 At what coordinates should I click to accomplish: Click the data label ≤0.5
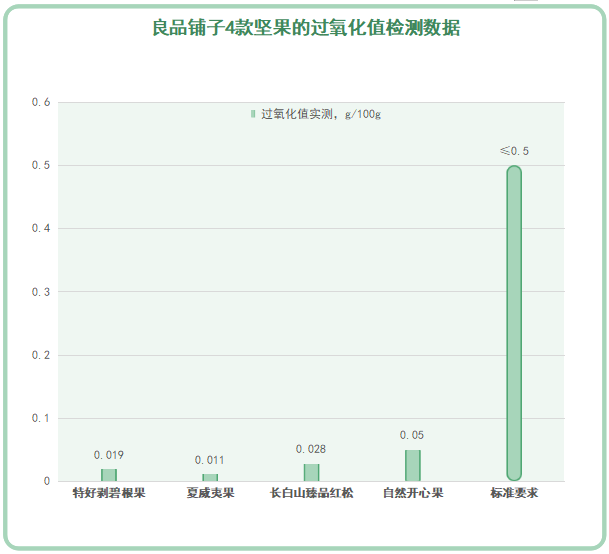[514, 151]
